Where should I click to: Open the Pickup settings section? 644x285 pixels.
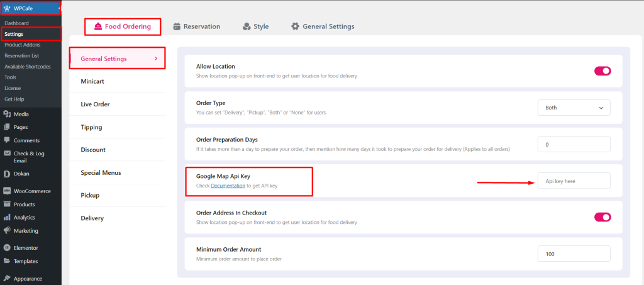coord(118,196)
